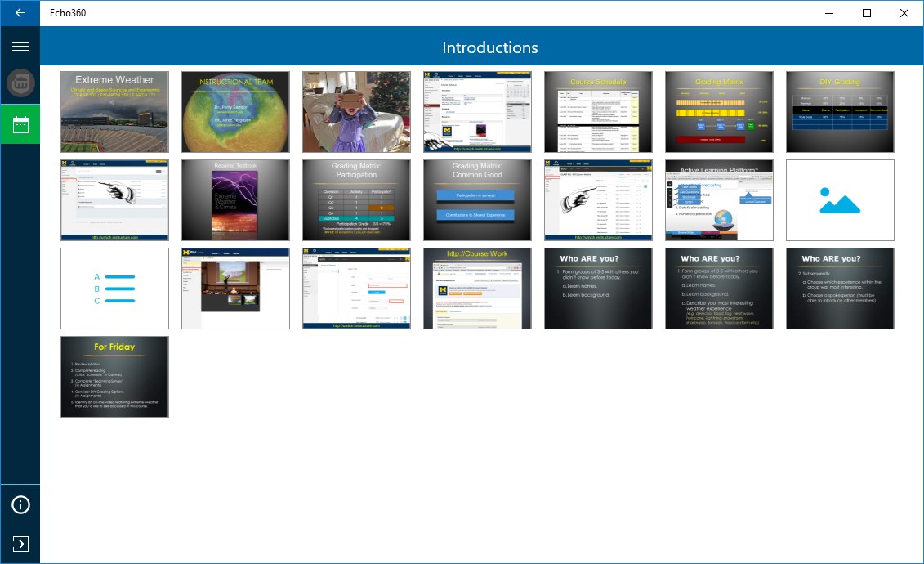The image size is (924, 564).
Task: Open the Who ARE you slide listing Learn names, Learn background
Action: point(598,289)
